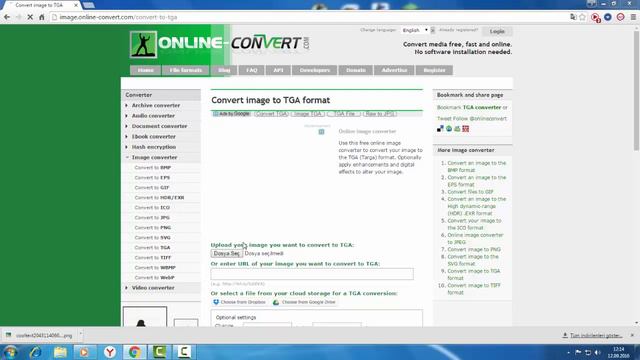Image resolution: width=640 pixels, height=360 pixels.
Task: Open the TGA converter bookmark link
Action: pos(482,107)
